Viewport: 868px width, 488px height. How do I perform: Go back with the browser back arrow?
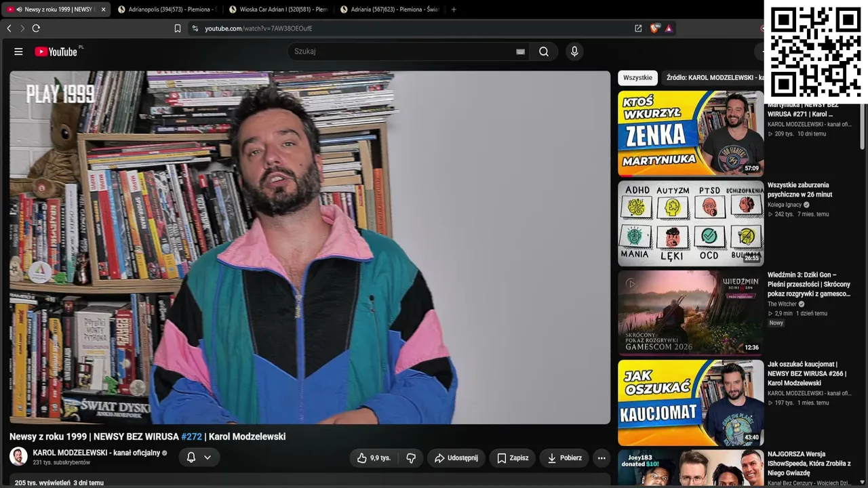pos(9,28)
